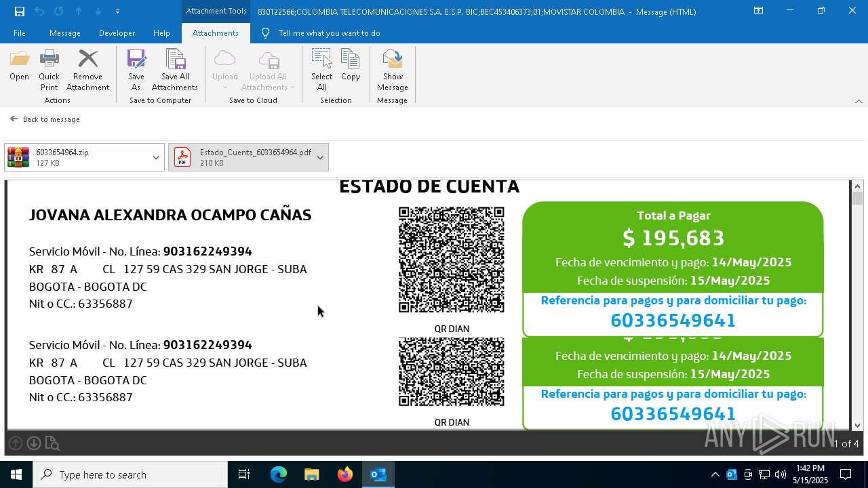Viewport: 868px width, 488px height.
Task: Click Outlook icon on taskbar
Action: click(378, 474)
